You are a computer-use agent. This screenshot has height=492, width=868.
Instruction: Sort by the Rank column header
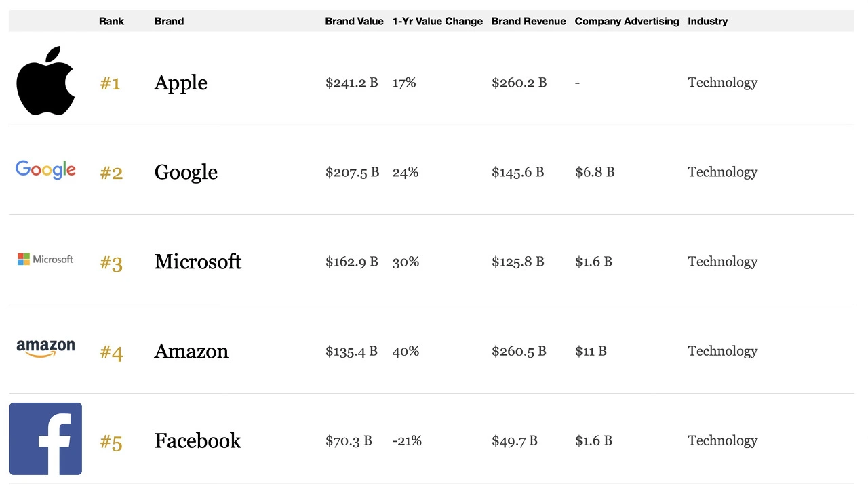[111, 21]
